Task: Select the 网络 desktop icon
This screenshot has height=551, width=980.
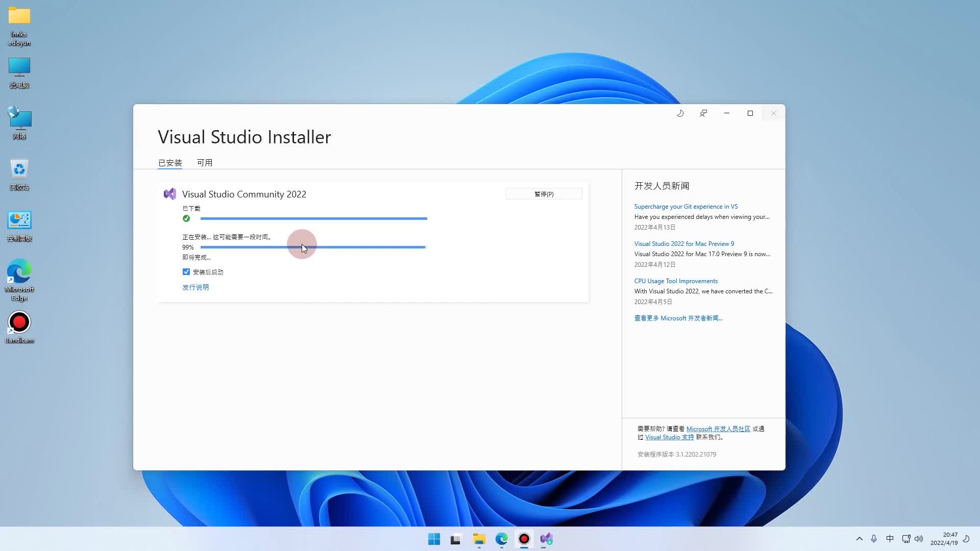Action: (19, 123)
